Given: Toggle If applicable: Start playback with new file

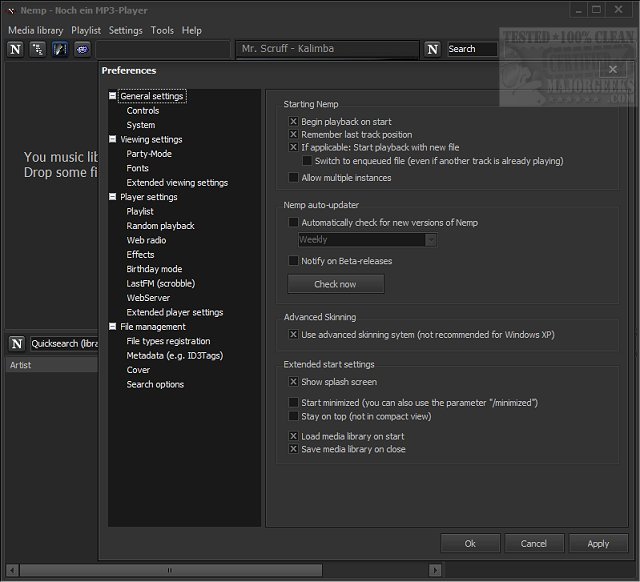Looking at the screenshot, I should (293, 147).
